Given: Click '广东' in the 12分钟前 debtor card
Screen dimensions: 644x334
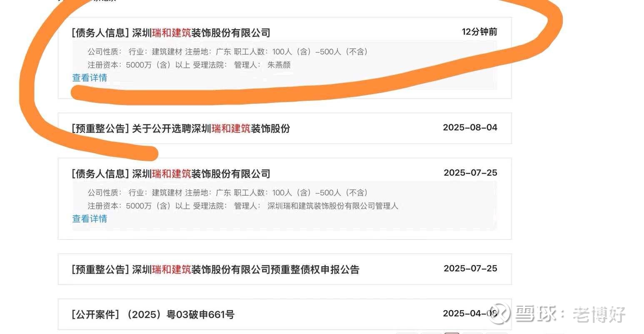Looking at the screenshot, I should (223, 52).
